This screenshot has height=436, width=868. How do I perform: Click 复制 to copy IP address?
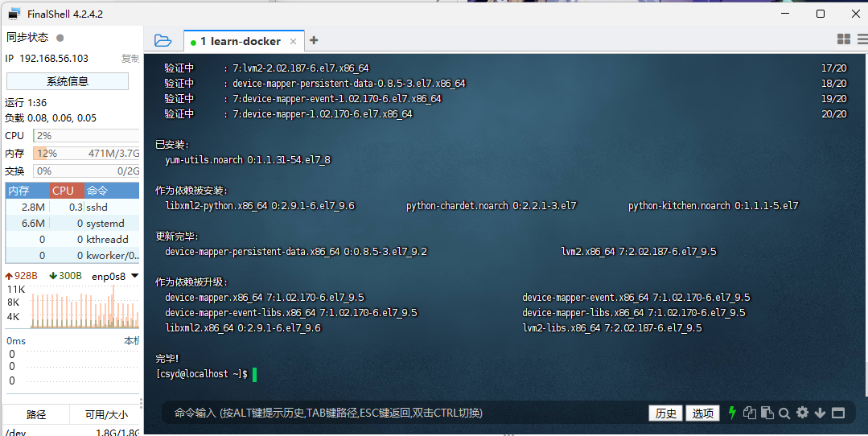pos(130,59)
